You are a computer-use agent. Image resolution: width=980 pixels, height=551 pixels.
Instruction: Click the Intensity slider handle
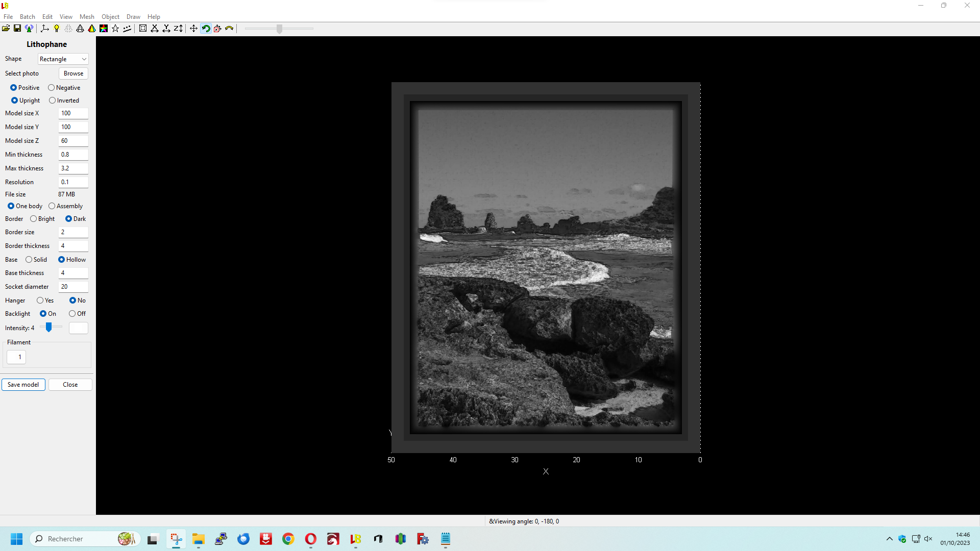[x=49, y=328]
